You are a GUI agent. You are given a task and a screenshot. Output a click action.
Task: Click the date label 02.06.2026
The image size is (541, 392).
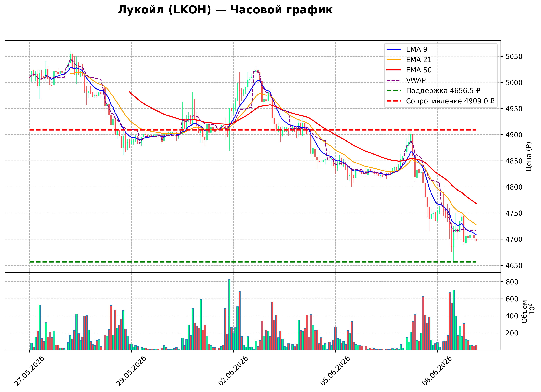coord(233,371)
